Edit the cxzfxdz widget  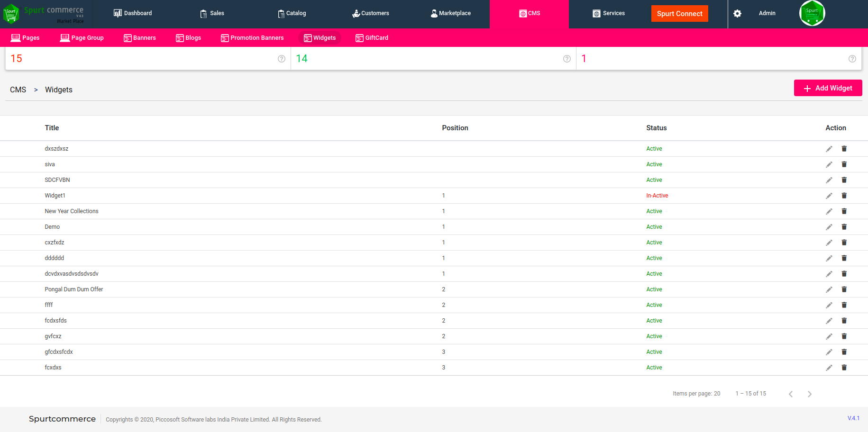tap(829, 243)
